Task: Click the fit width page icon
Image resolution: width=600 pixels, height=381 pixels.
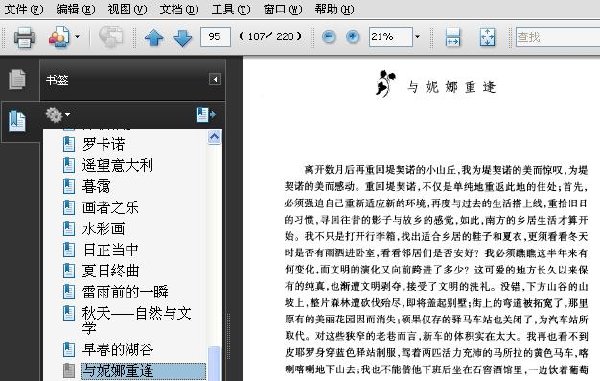Action: (x=453, y=37)
